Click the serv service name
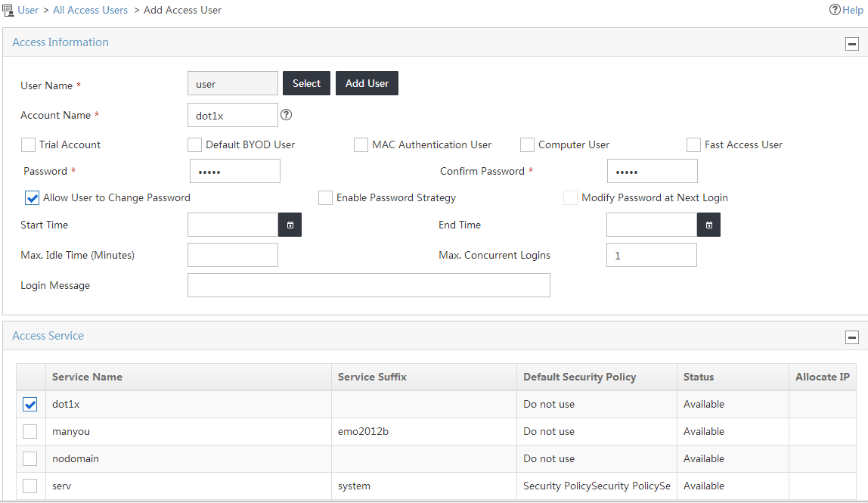Screen dimensions: 868x503 point(61,486)
